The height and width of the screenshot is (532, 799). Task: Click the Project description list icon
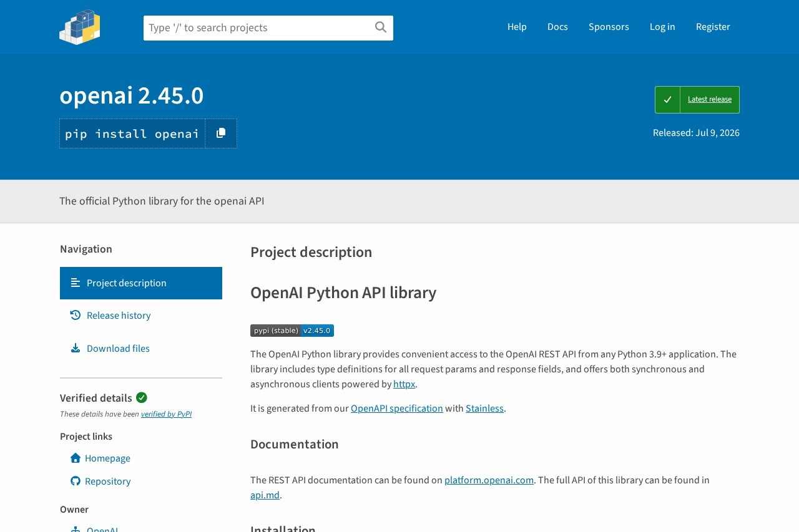click(76, 283)
